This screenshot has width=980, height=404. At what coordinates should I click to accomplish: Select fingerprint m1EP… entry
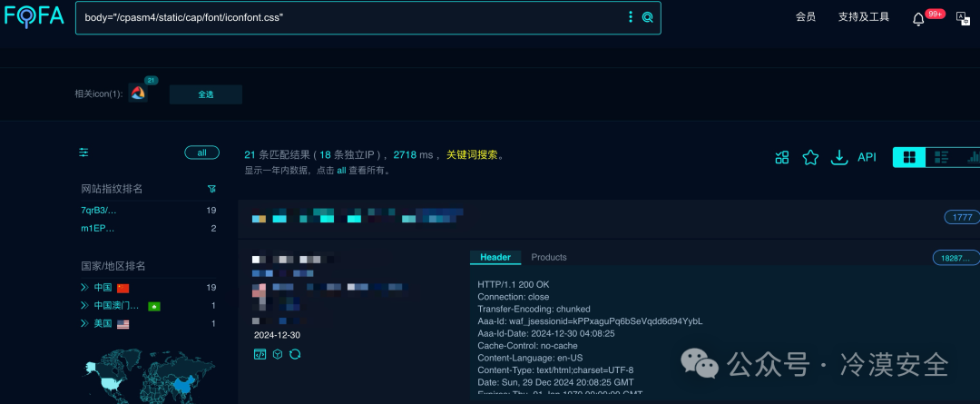click(x=98, y=228)
